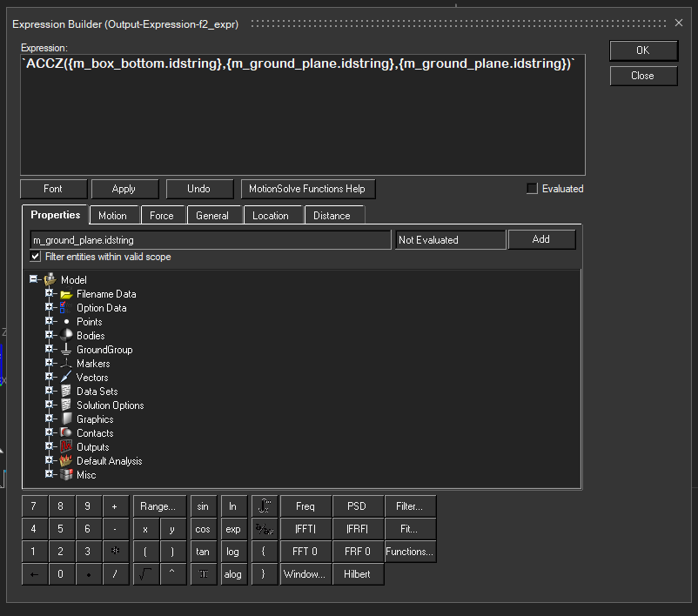
Task: Click the Freq button
Action: pos(305,506)
